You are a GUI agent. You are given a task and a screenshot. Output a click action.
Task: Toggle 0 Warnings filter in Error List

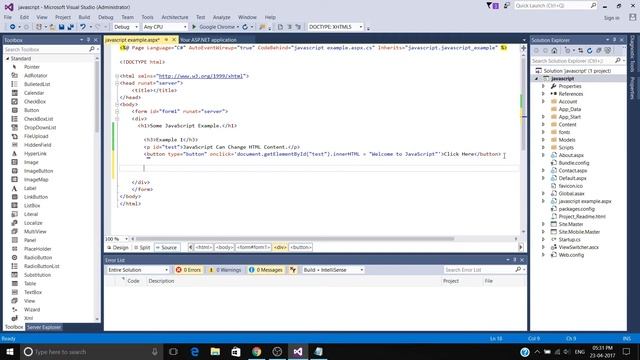[x=225, y=270]
